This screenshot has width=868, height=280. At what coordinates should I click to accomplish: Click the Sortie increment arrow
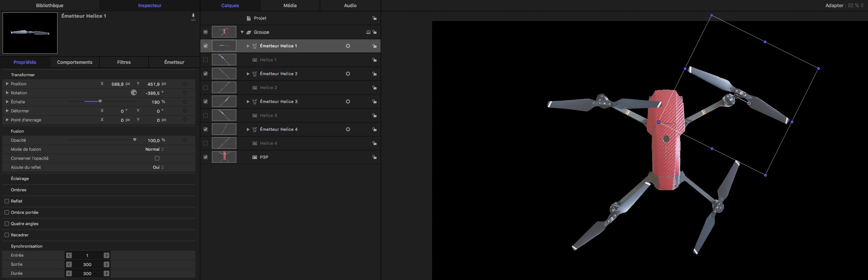(106, 264)
